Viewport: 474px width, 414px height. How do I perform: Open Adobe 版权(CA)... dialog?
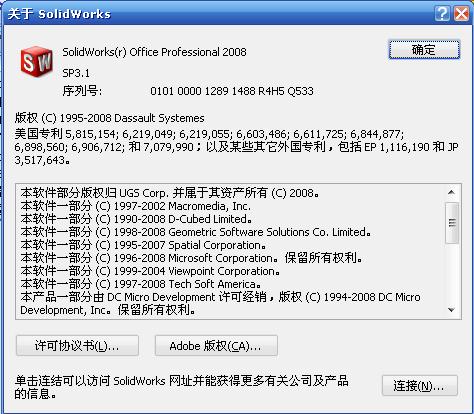tap(216, 346)
